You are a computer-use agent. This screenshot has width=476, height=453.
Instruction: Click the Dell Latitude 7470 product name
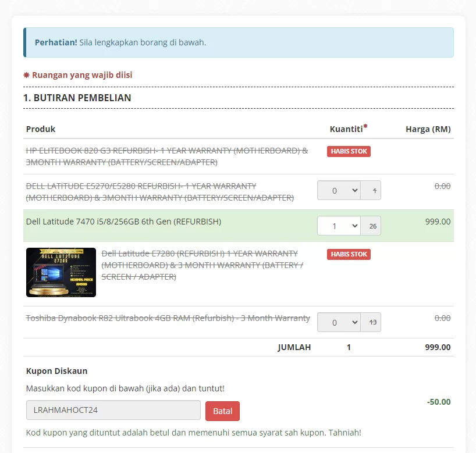tap(123, 222)
